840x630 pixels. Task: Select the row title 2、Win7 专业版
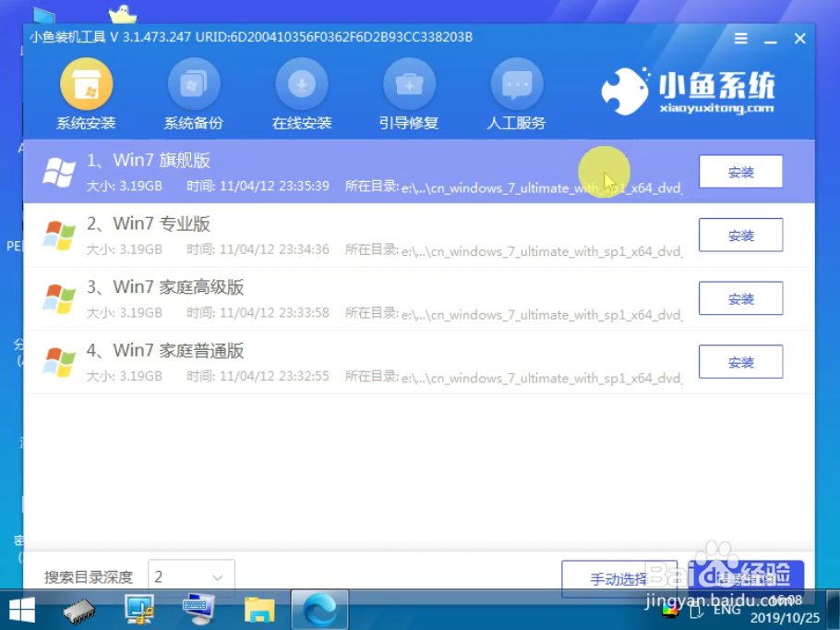(x=149, y=224)
